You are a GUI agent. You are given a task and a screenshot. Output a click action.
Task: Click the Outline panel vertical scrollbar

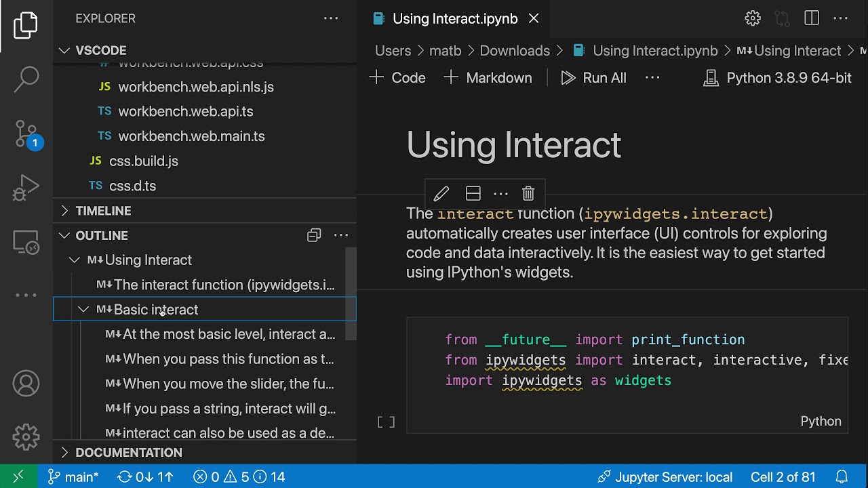(x=351, y=293)
